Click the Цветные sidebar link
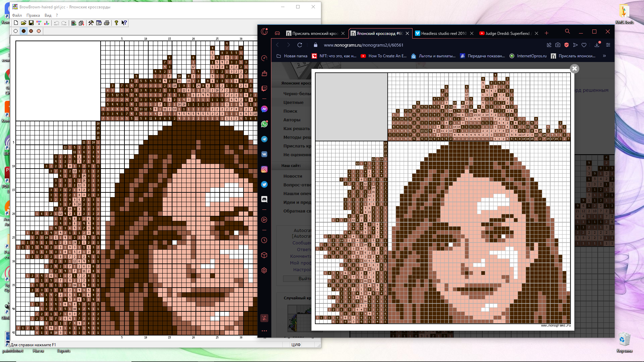 click(x=293, y=102)
